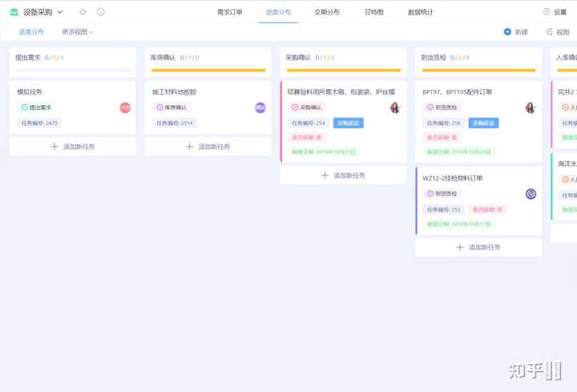Open the BPT97、BPT195配件订单 card title

coord(458,92)
